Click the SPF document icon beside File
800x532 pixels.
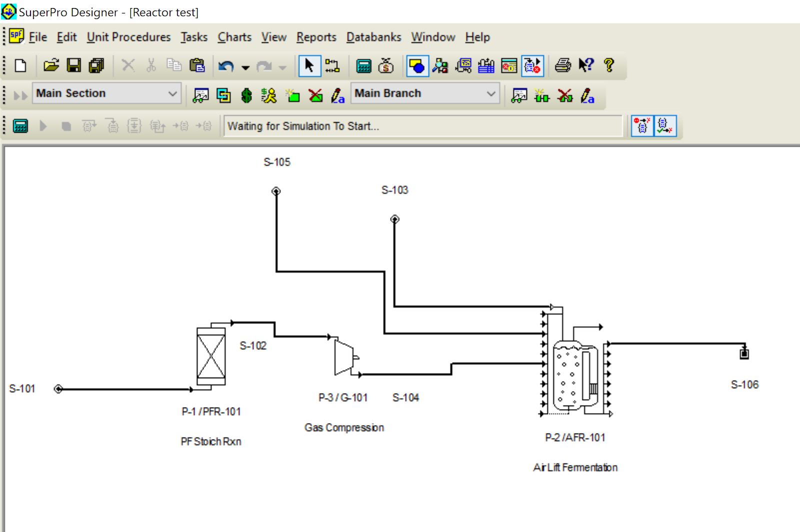point(16,35)
